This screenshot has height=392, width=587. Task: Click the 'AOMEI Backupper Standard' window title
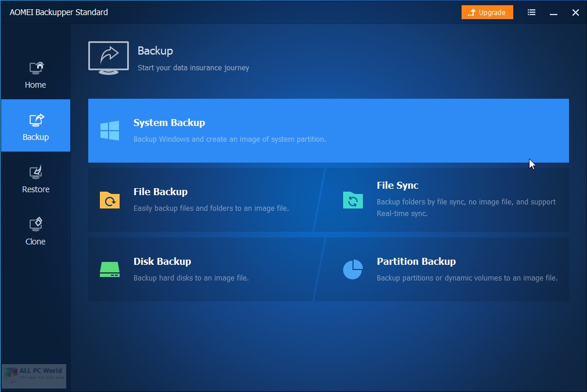(59, 12)
